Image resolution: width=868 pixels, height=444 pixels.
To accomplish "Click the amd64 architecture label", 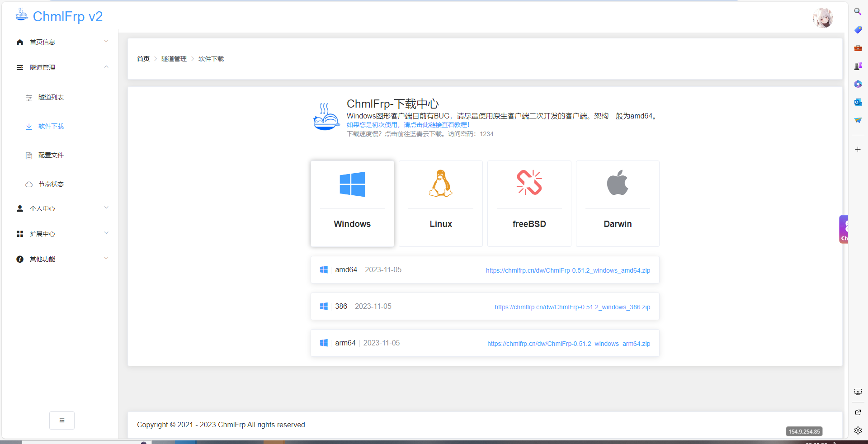I will pos(346,270).
